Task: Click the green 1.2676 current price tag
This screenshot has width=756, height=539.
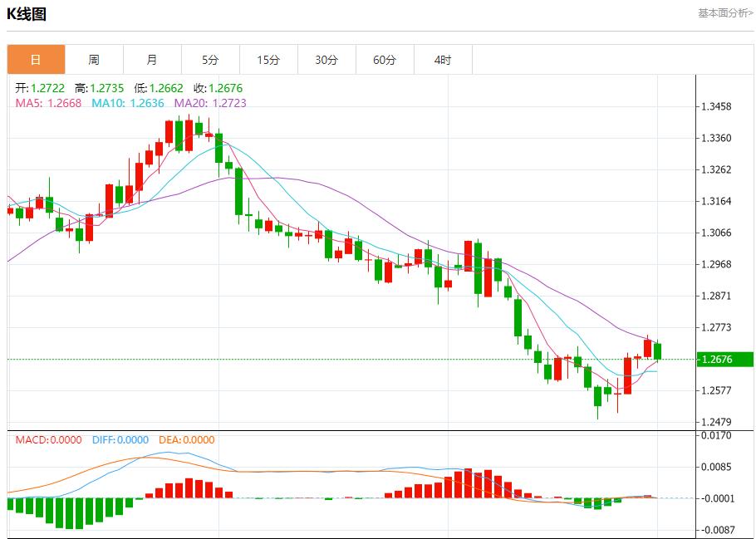Action: pyautogui.click(x=724, y=360)
